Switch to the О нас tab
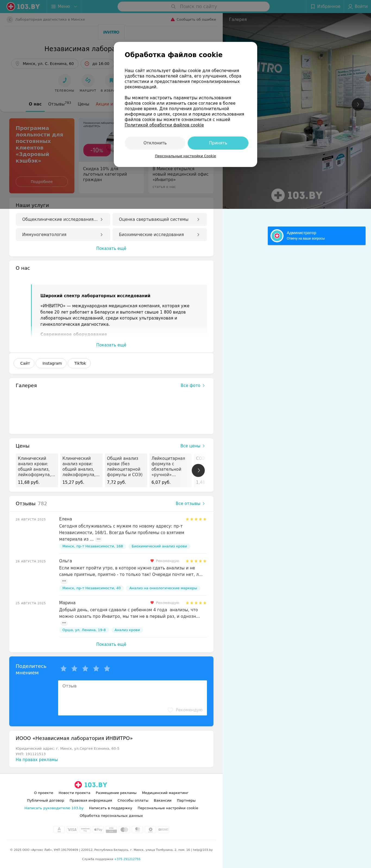 35,104
